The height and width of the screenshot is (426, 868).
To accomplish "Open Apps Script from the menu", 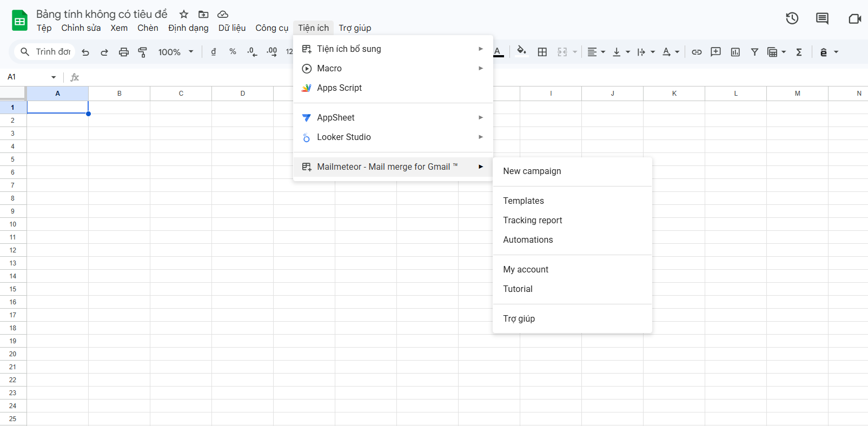I will point(339,88).
